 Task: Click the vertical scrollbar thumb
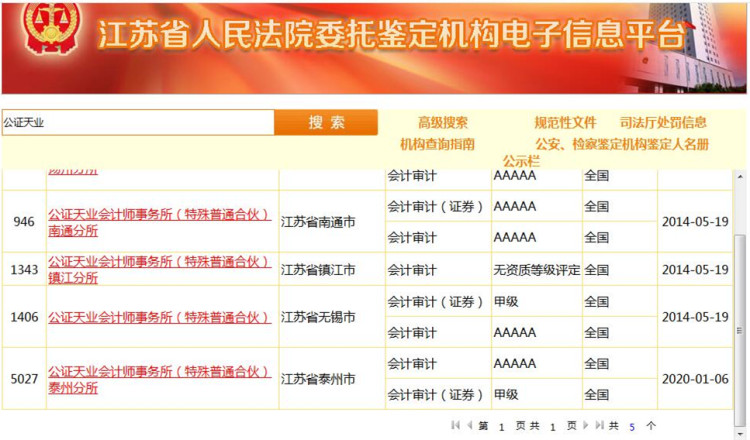(x=740, y=330)
